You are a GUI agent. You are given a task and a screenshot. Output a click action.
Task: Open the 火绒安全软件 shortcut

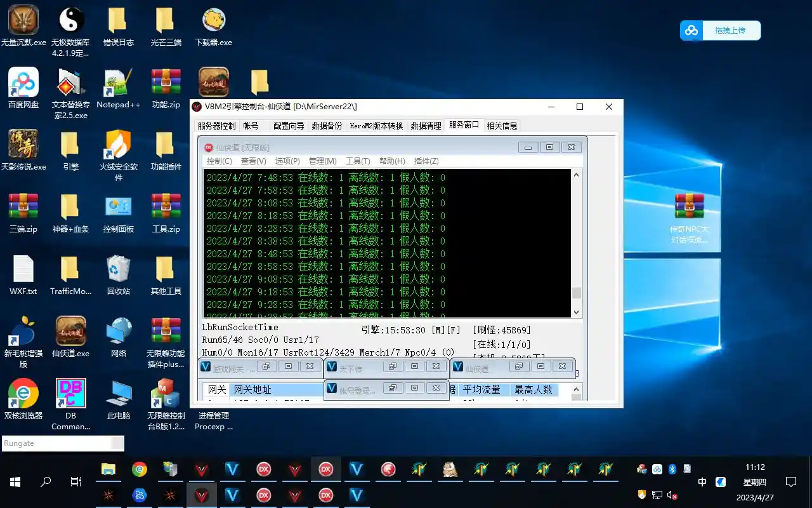[x=119, y=156]
